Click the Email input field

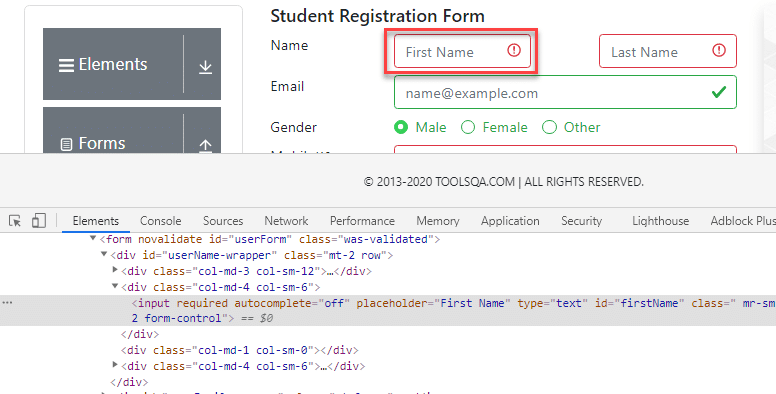click(x=565, y=92)
